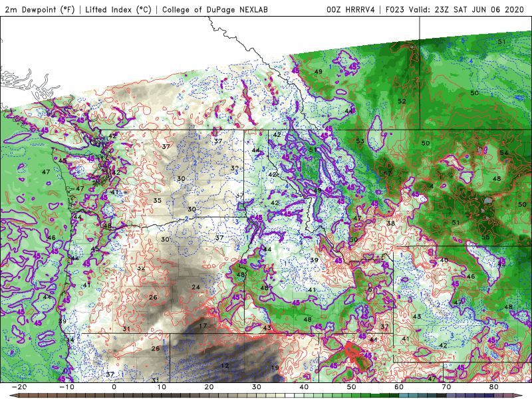Click the 10 tick label on color scale
The image size is (532, 399).
pyautogui.click(x=162, y=387)
